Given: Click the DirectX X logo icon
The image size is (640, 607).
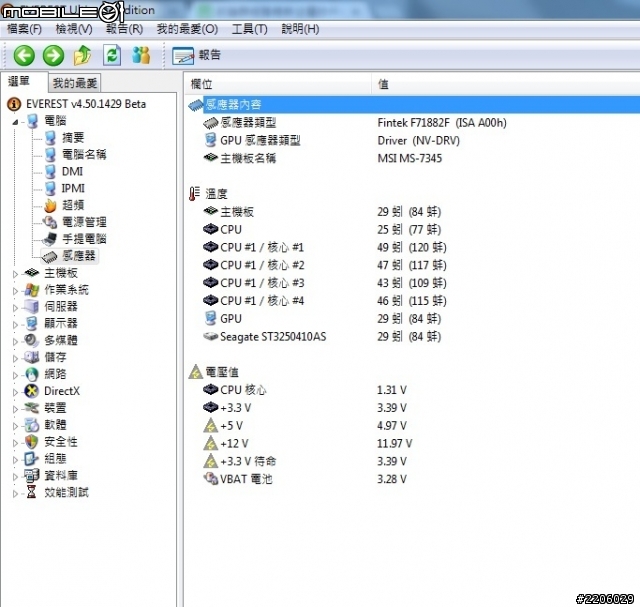Looking at the screenshot, I should [x=31, y=391].
